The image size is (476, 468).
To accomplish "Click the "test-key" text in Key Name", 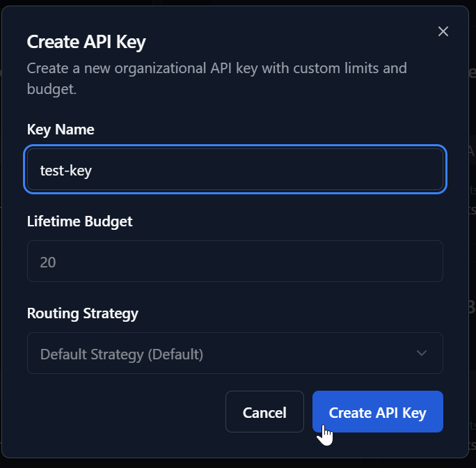I will [66, 169].
